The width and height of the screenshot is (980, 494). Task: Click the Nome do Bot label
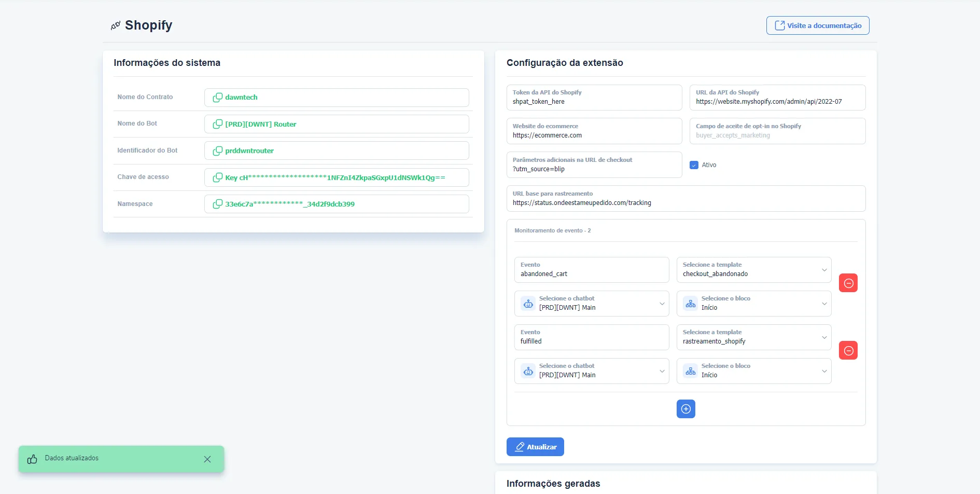tap(137, 124)
